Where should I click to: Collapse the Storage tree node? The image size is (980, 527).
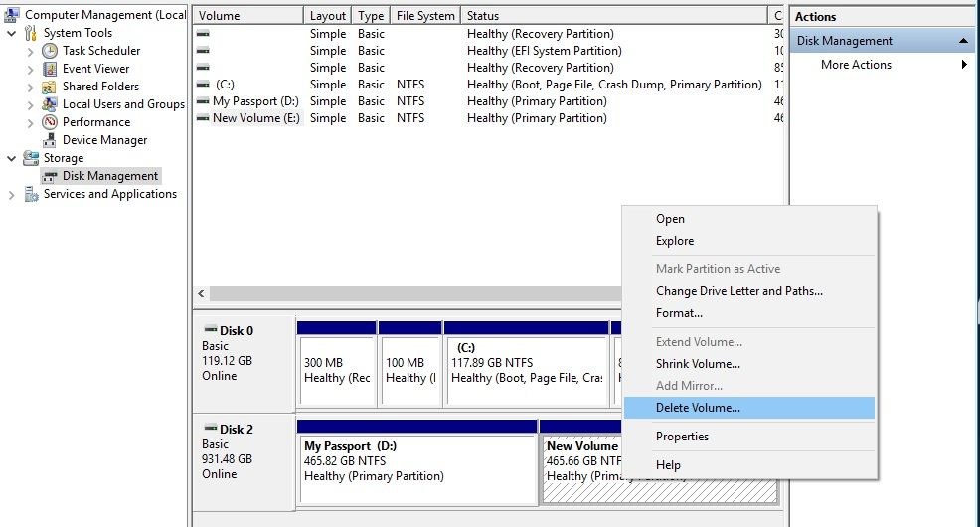coord(12,158)
